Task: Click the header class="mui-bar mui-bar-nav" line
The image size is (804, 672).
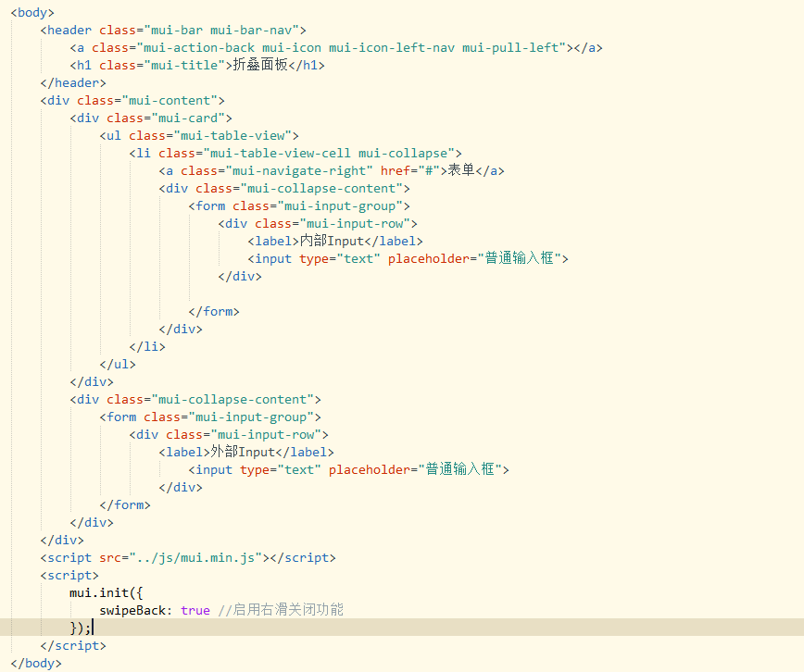Action: (173, 31)
